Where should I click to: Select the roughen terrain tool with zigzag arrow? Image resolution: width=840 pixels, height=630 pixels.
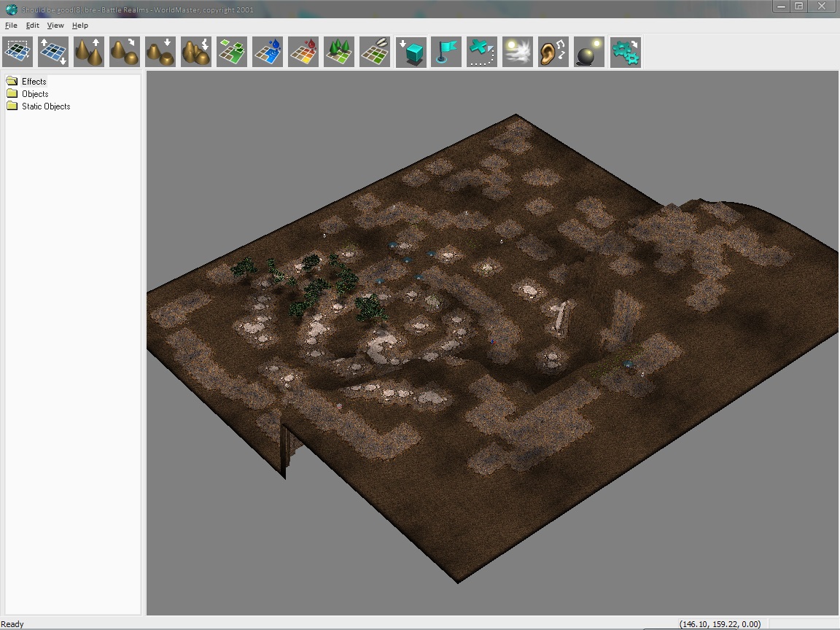(x=196, y=52)
